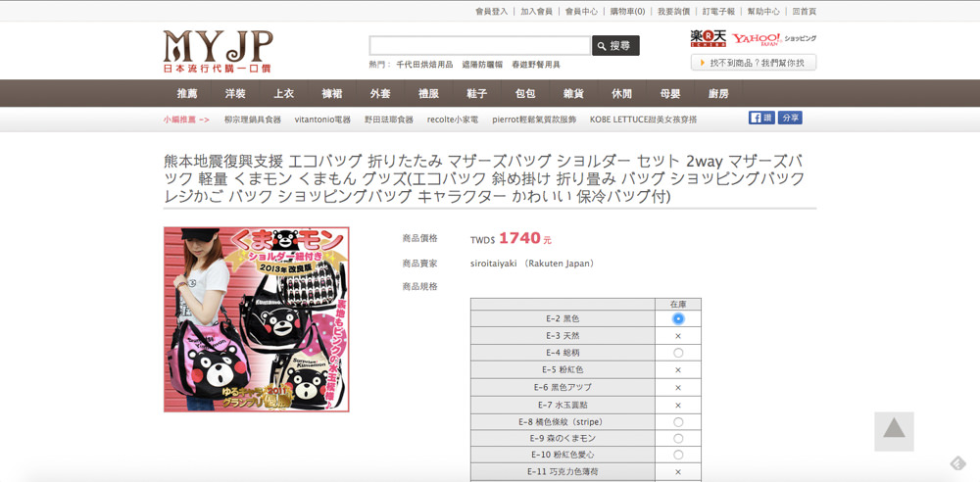Open the KOBE LETTUCE甜美女孩穿搭 link
Image resolution: width=980 pixels, height=482 pixels.
coord(644,120)
